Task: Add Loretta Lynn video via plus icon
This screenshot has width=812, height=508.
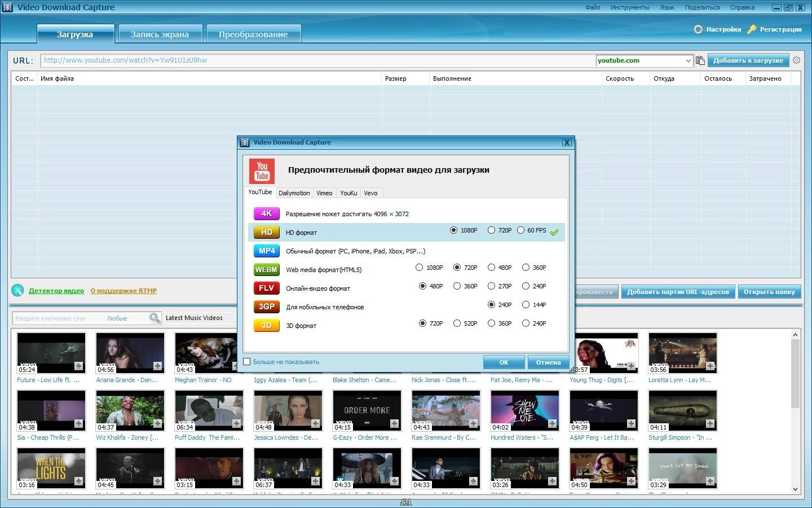Action: pyautogui.click(x=710, y=366)
